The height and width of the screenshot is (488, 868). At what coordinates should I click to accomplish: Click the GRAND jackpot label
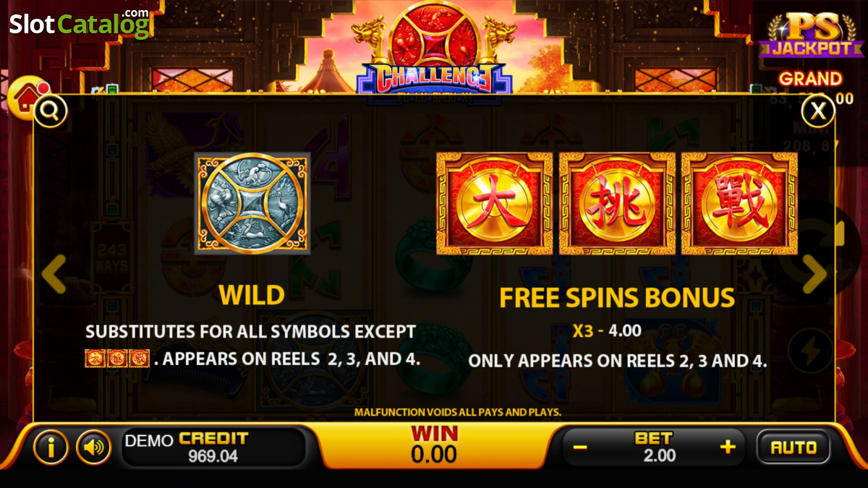[x=810, y=78]
